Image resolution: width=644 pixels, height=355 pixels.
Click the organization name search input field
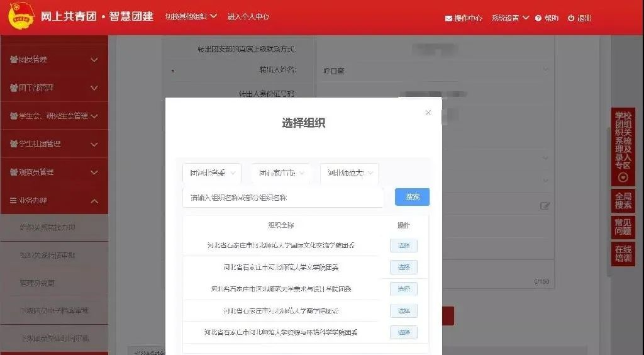pyautogui.click(x=283, y=198)
